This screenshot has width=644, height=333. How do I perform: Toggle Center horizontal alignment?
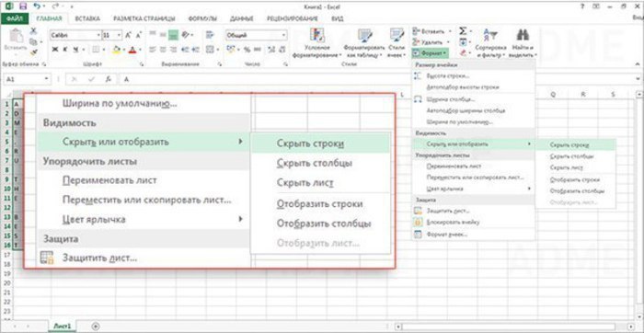[x=163, y=50]
